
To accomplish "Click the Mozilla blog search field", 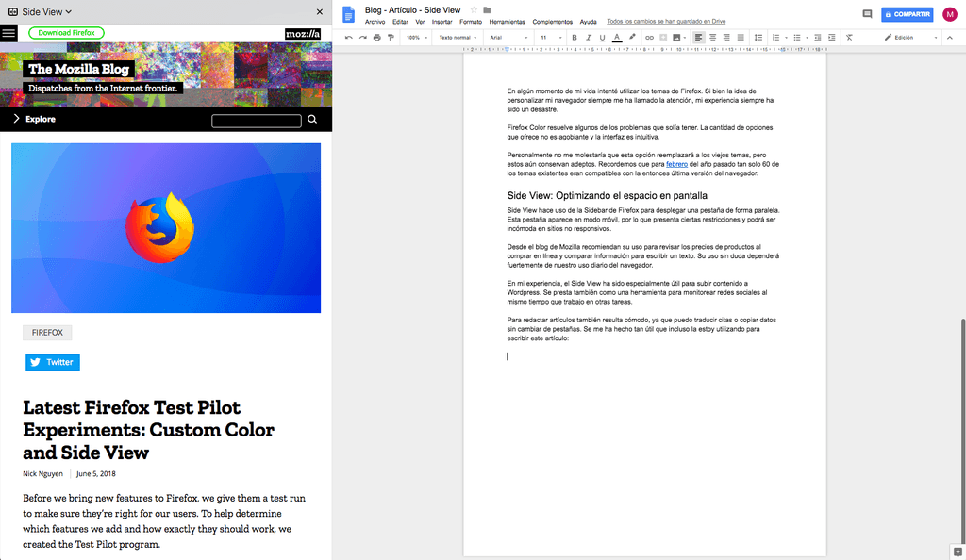I will click(x=257, y=121).
